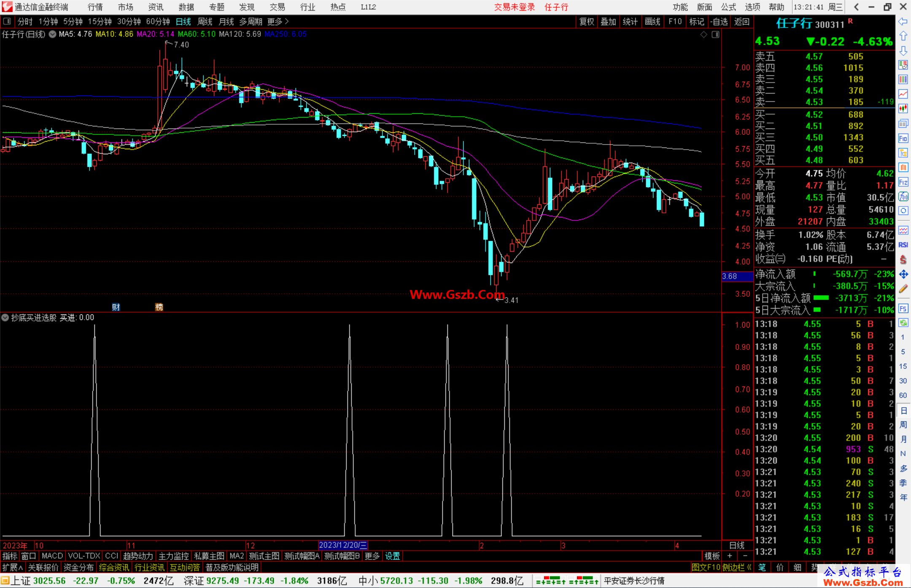Click the Tongdaxin app logo icon
Viewport: 911px width, 588px height.
7,7
